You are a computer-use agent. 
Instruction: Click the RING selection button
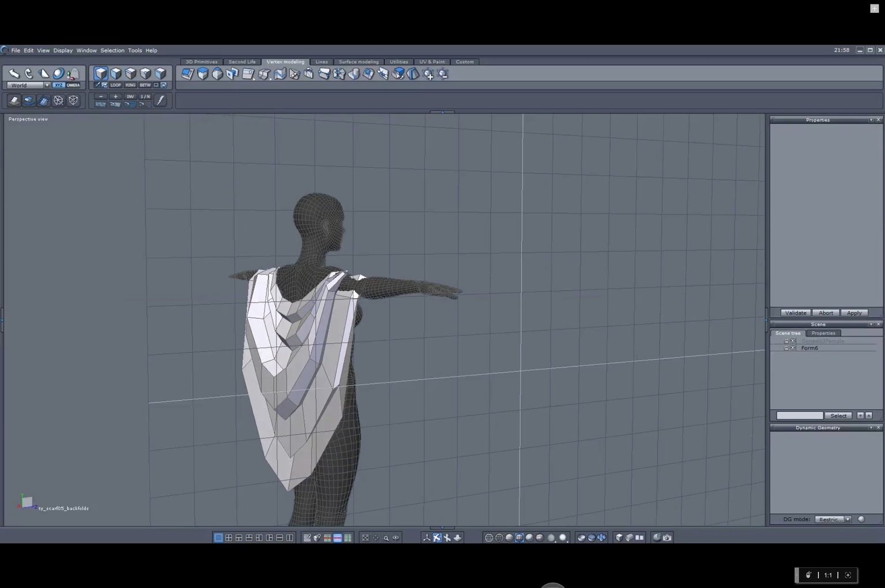coord(130,85)
